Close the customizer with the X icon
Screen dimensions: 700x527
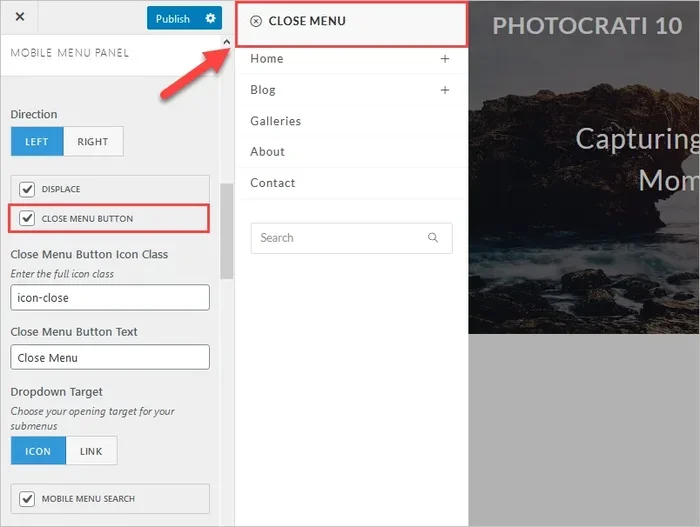[20, 17]
